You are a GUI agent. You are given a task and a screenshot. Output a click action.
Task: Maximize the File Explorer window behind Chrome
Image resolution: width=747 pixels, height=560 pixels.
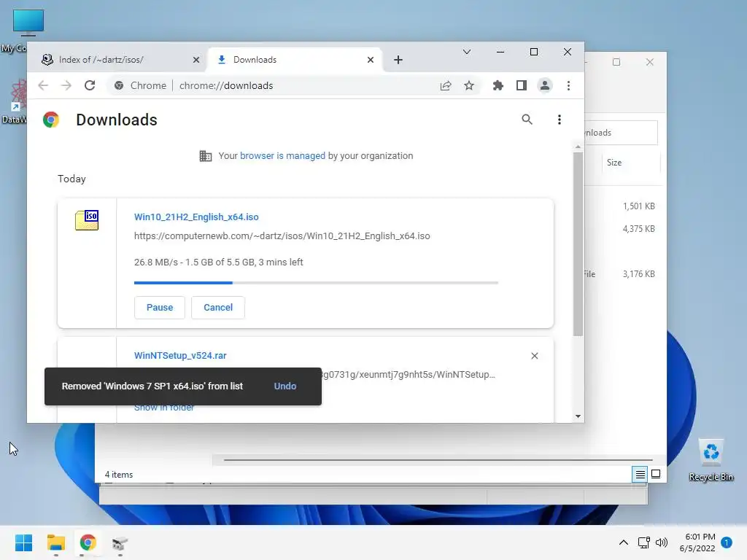(616, 62)
